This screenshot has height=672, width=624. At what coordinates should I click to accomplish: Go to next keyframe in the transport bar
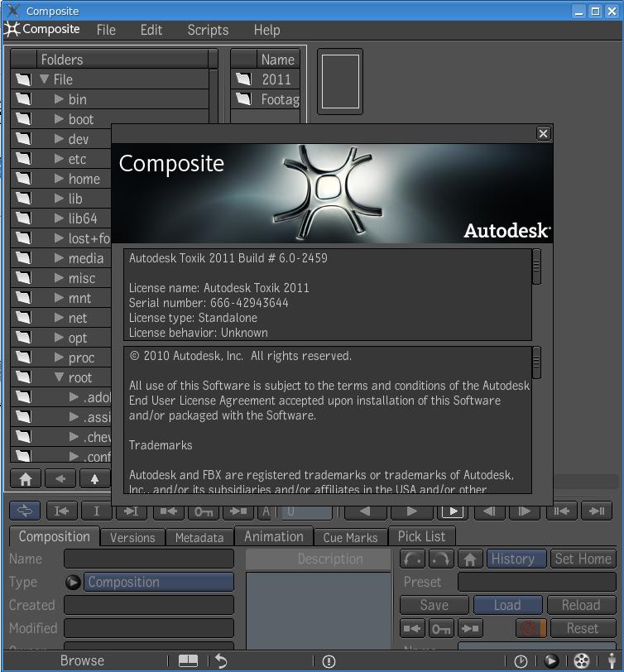pyautogui.click(x=238, y=511)
